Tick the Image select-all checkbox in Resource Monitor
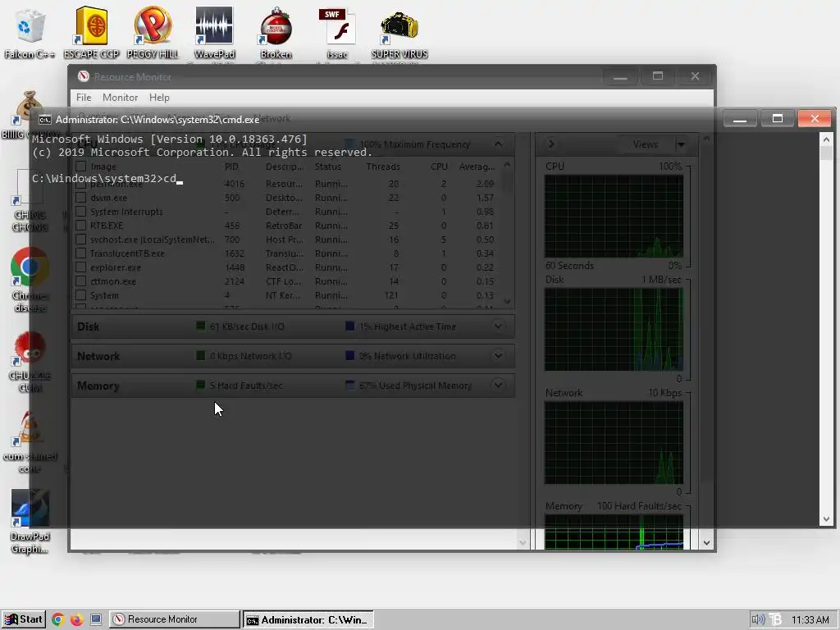The height and width of the screenshot is (630, 840). tap(81, 167)
